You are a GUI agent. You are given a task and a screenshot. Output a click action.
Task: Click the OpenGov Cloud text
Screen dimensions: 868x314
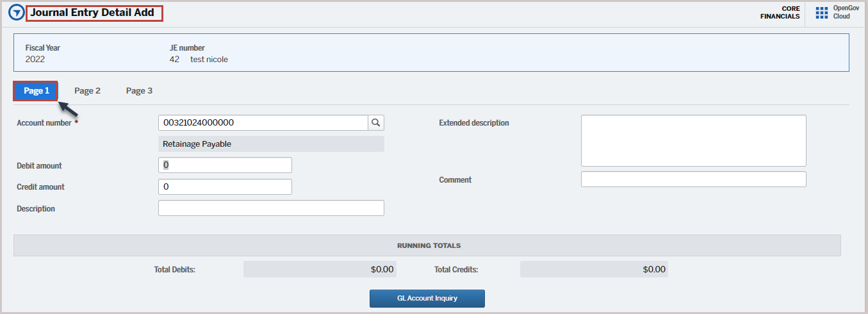coord(846,12)
